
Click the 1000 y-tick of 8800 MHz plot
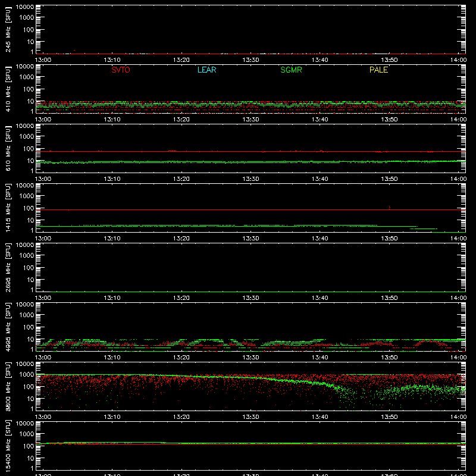pos(26,375)
